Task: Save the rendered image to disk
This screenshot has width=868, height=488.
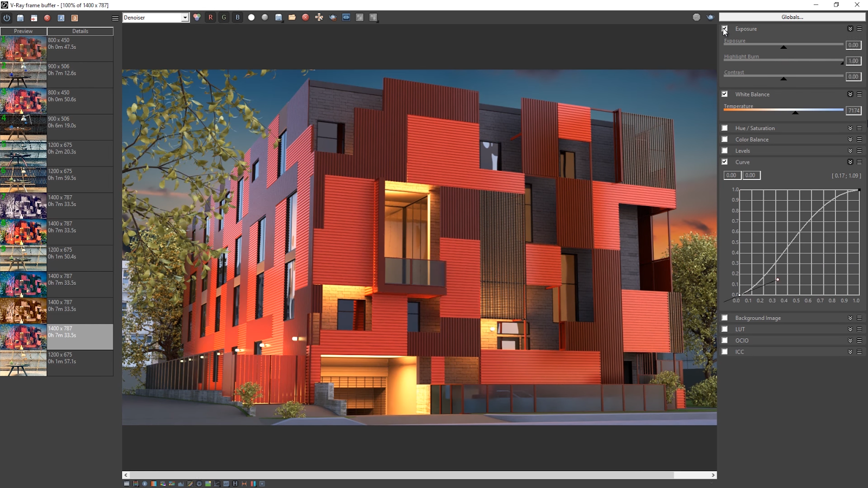Action: [x=278, y=17]
